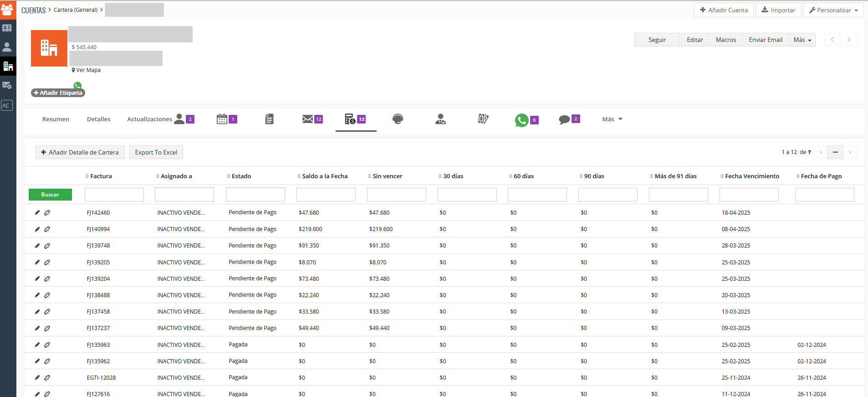Click the Importar button

778,10
